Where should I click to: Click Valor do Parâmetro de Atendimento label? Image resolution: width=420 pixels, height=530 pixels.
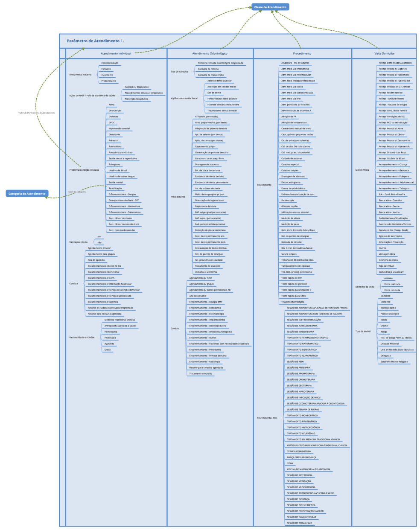tap(36, 113)
